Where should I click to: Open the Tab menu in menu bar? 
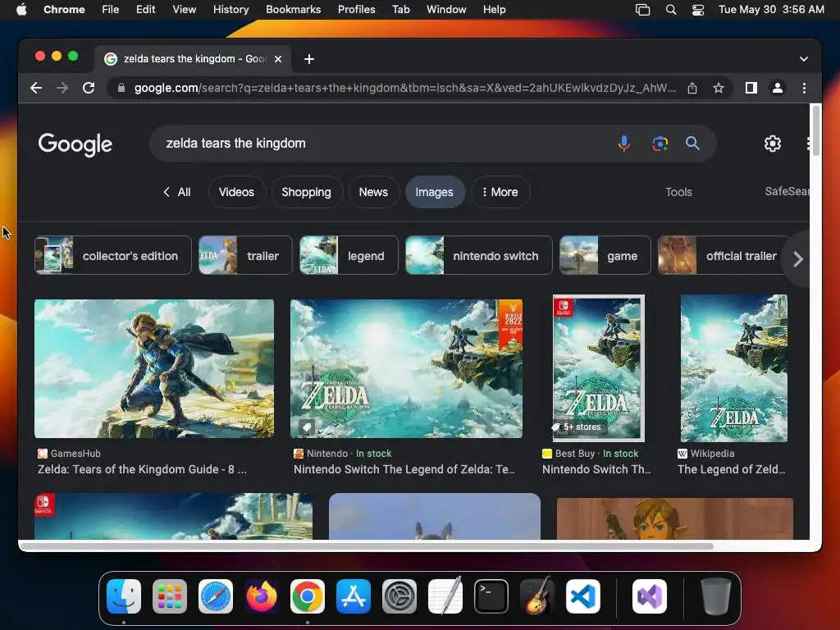click(x=400, y=9)
